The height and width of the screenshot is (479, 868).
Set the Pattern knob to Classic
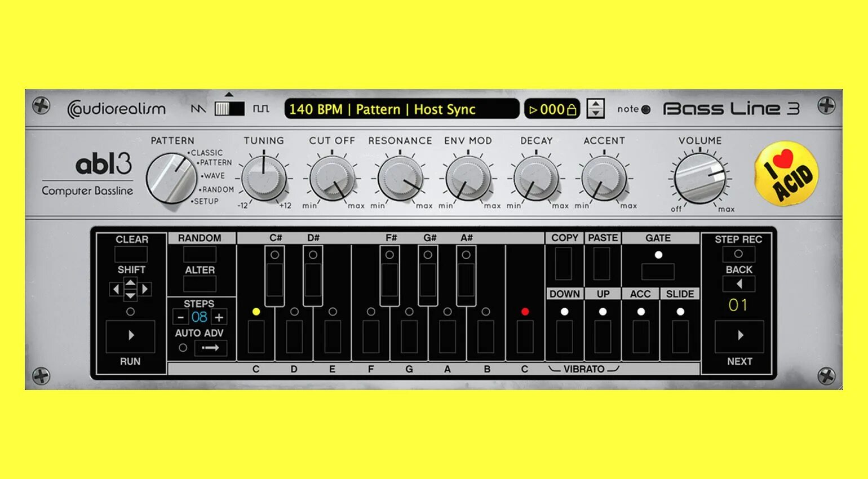tap(206, 153)
